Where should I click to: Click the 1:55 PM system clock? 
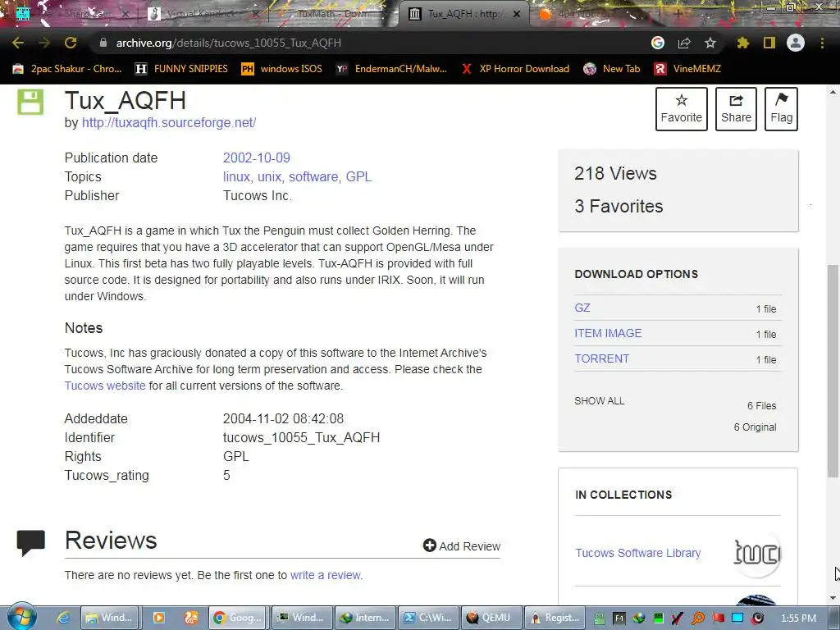(799, 619)
